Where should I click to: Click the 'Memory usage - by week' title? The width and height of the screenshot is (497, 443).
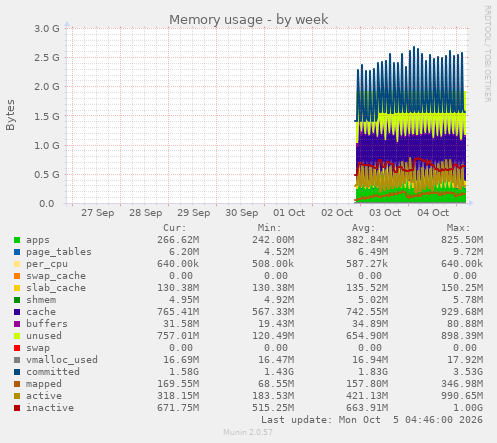point(249,20)
